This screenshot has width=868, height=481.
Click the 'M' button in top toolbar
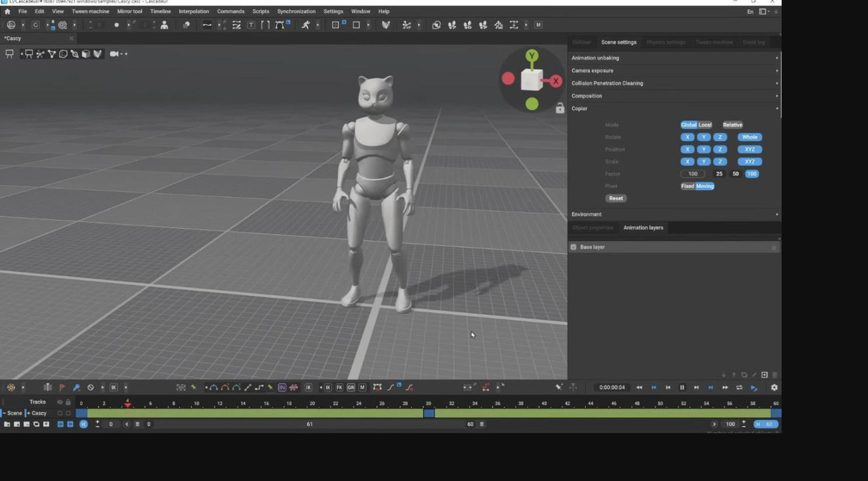pos(538,25)
